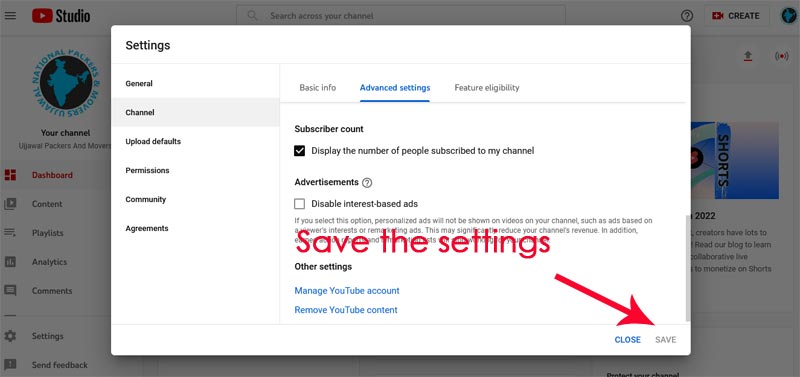800x377 pixels.
Task: Open Agreements settings section
Action: click(195, 229)
